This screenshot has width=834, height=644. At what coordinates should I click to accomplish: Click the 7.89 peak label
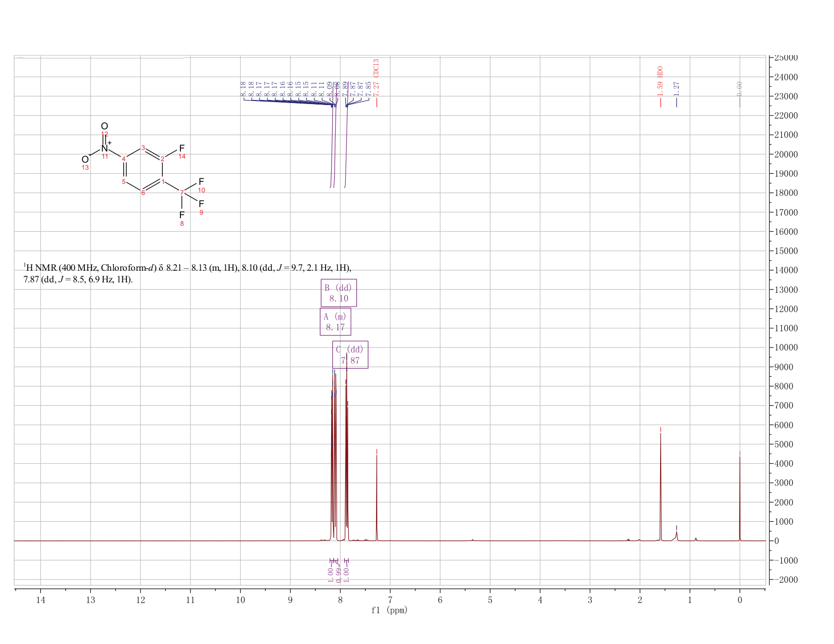click(345, 88)
